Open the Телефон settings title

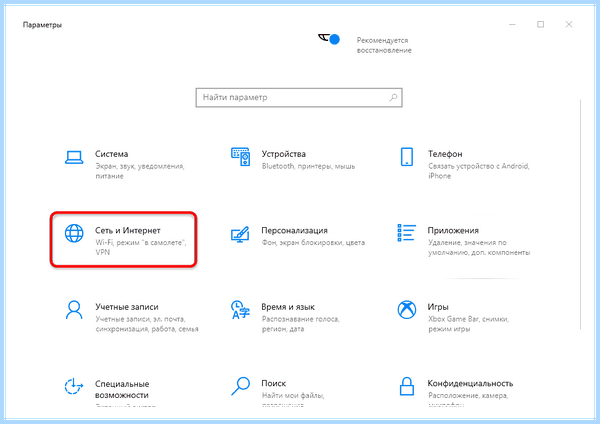(x=445, y=154)
